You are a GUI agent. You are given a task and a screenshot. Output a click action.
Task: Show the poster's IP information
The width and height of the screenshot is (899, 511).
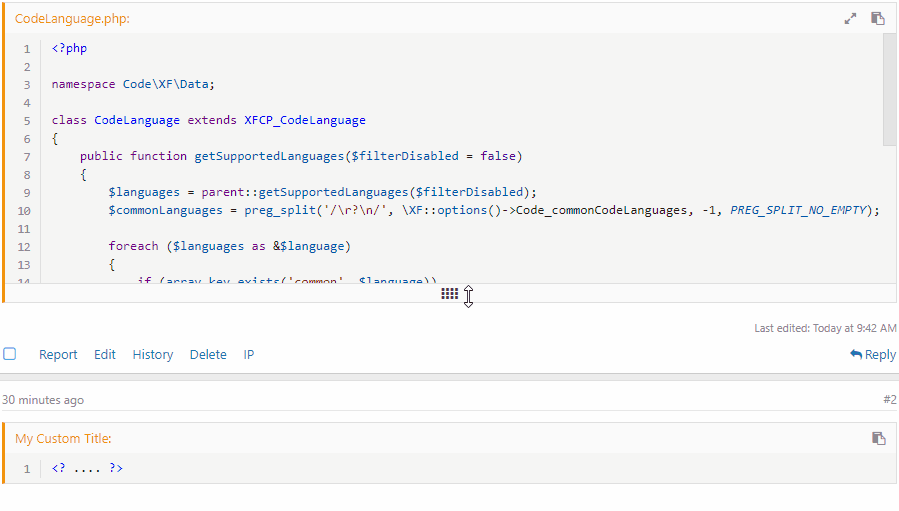(249, 354)
